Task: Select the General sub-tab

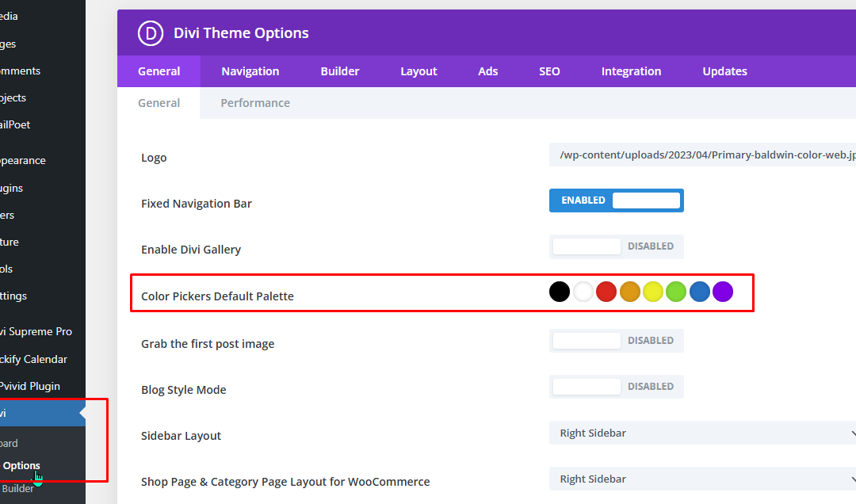Action: pos(159,103)
